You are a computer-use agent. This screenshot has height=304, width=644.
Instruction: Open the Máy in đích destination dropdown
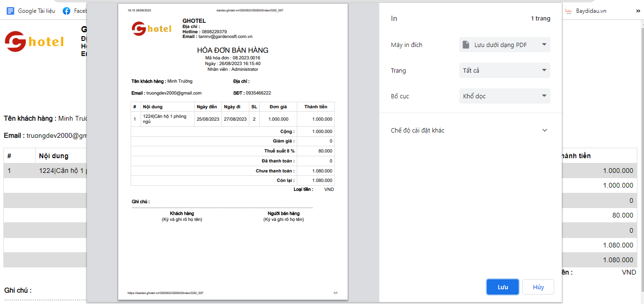pos(505,45)
